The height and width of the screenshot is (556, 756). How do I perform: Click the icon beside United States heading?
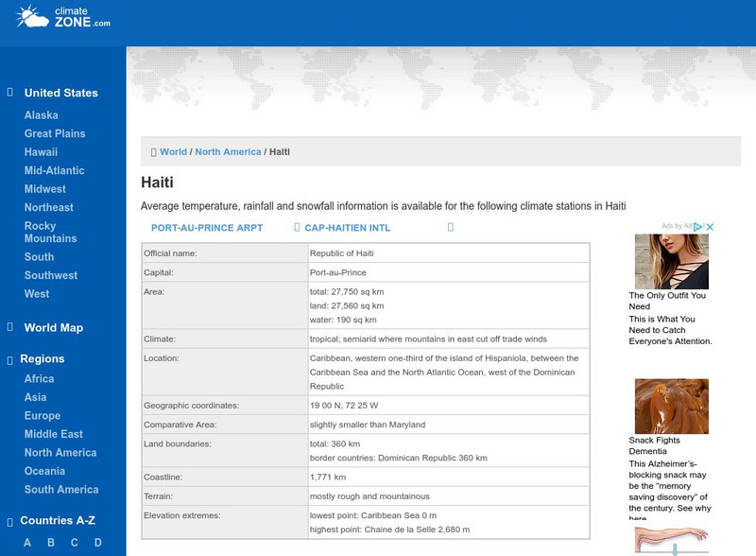(10, 93)
